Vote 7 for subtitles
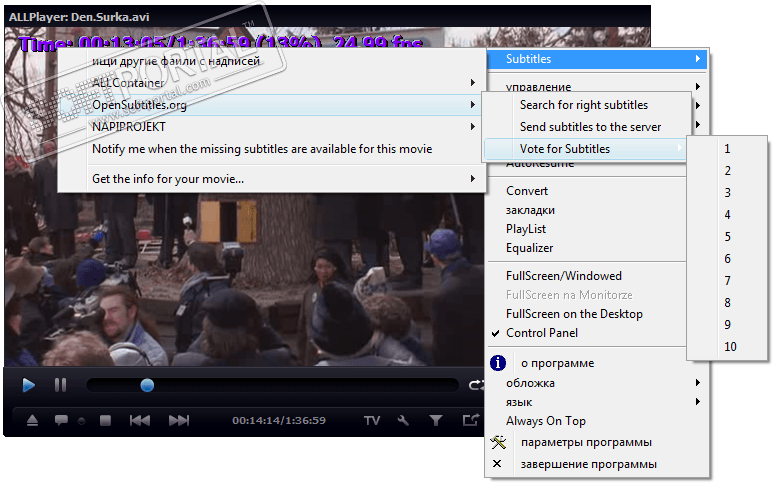The image size is (774, 484). point(727,281)
